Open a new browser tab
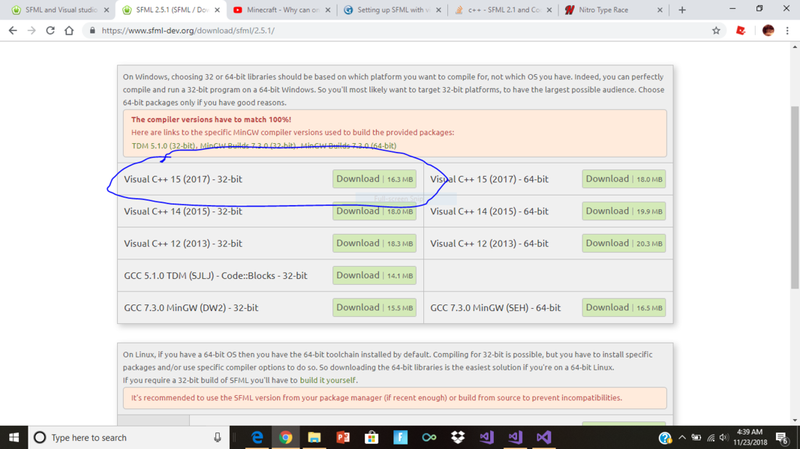The height and width of the screenshot is (449, 800). point(682,10)
